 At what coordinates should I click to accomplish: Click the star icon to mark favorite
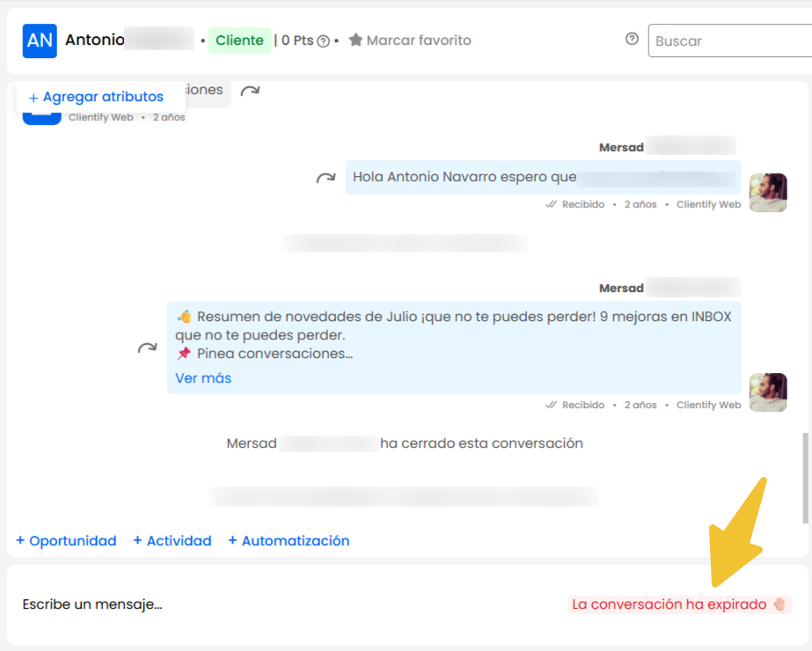pyautogui.click(x=355, y=40)
